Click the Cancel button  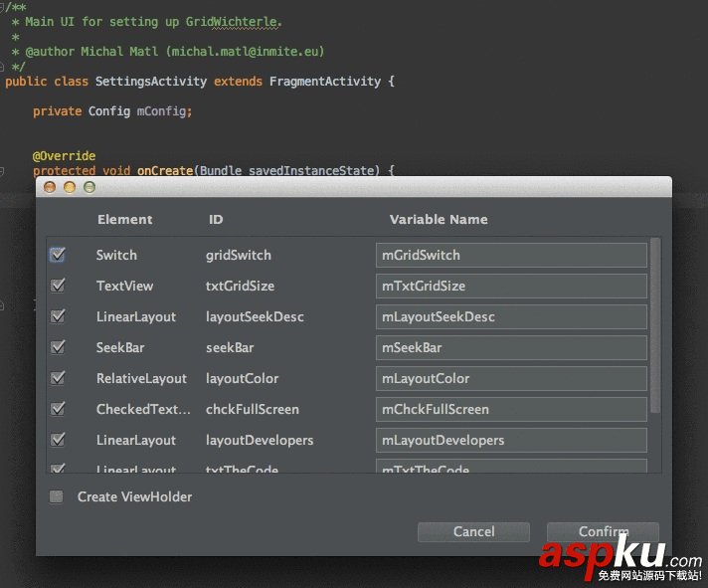tap(473, 531)
